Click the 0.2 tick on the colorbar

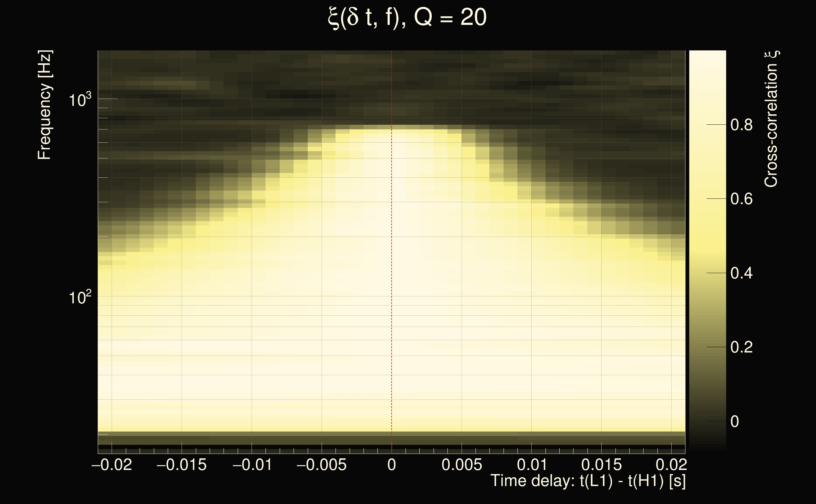(741, 347)
